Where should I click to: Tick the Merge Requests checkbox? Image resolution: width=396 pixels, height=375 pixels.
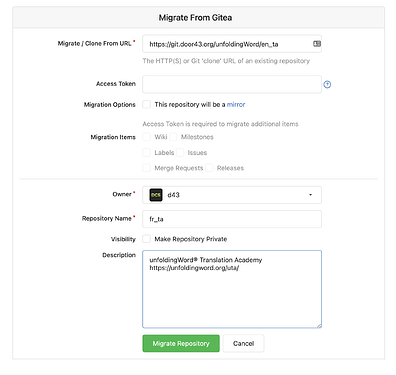tap(147, 168)
